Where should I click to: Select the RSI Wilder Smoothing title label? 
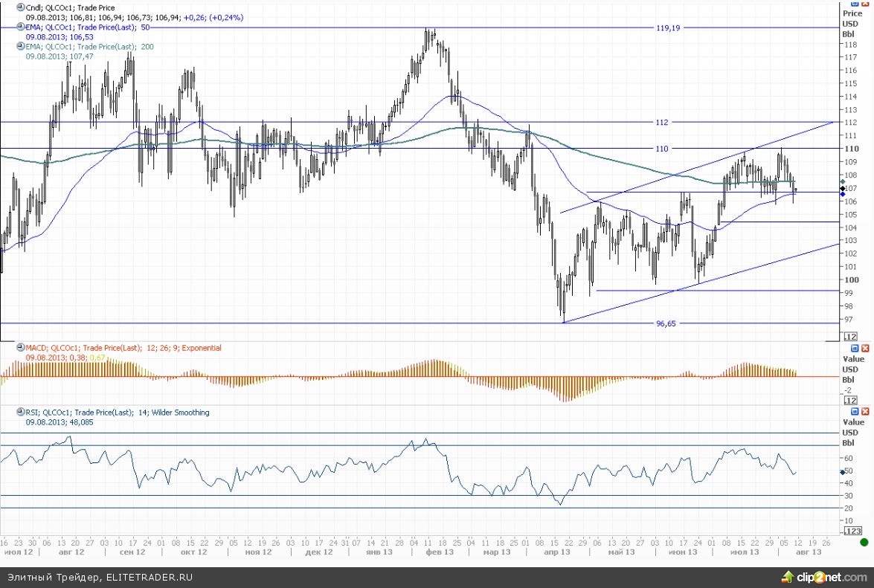tap(118, 413)
